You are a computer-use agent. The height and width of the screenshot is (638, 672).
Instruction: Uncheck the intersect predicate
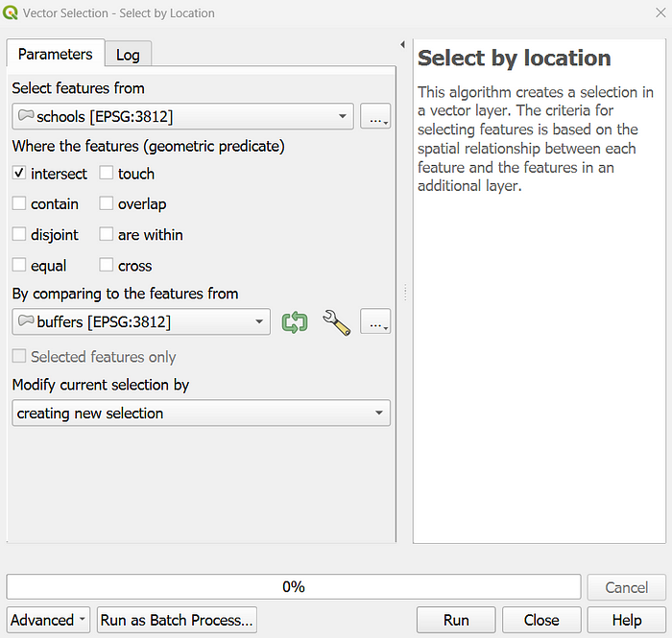coord(19,173)
